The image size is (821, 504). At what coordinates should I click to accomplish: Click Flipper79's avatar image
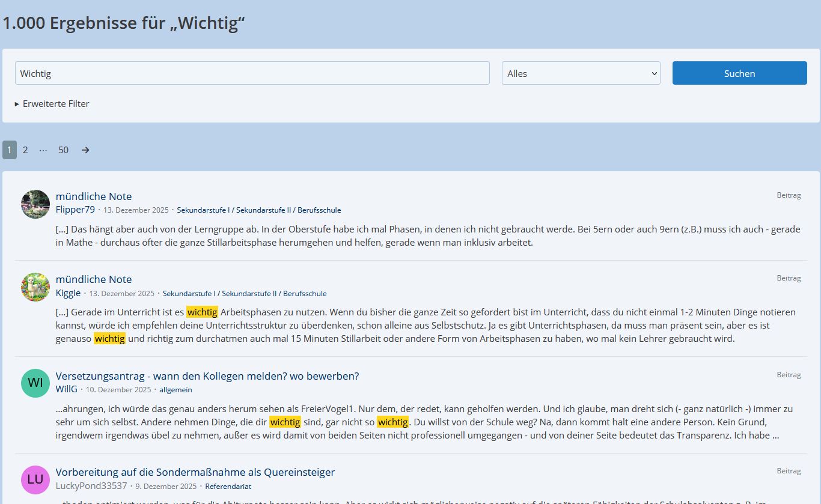click(x=35, y=204)
